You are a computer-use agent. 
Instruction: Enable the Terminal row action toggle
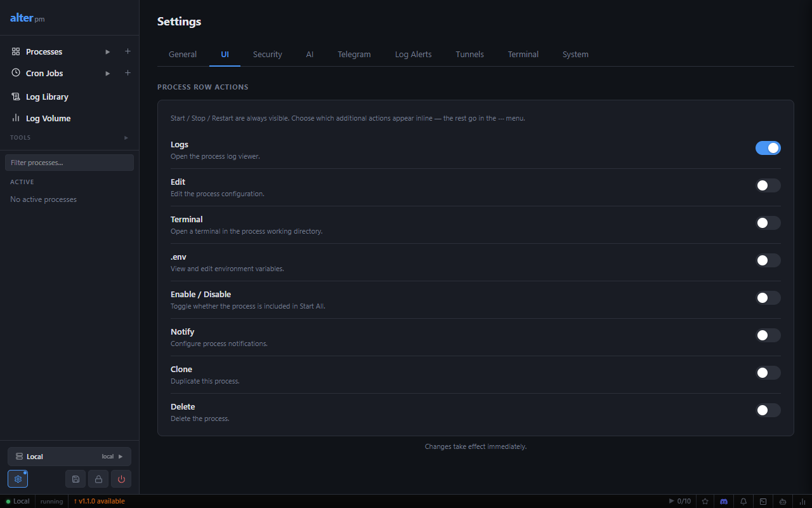768,223
